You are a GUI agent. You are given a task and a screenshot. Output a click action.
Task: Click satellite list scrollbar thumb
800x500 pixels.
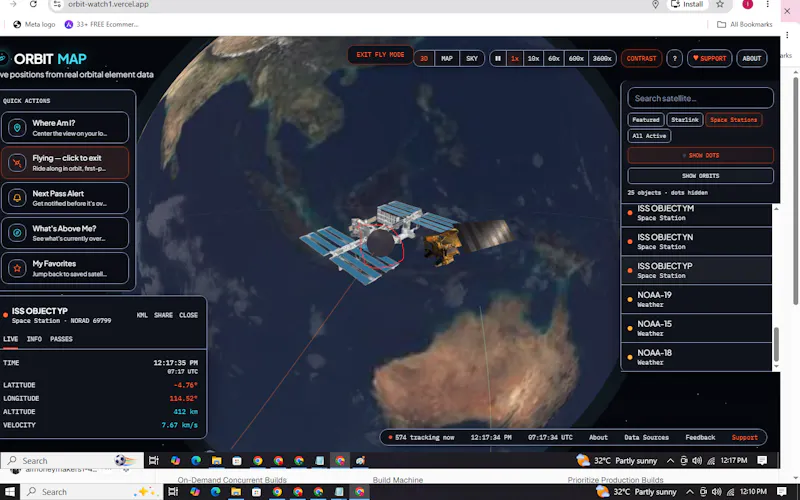pyautogui.click(x=776, y=344)
